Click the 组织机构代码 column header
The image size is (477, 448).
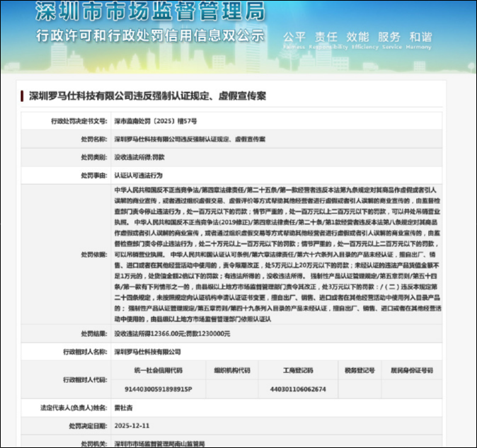(x=232, y=370)
